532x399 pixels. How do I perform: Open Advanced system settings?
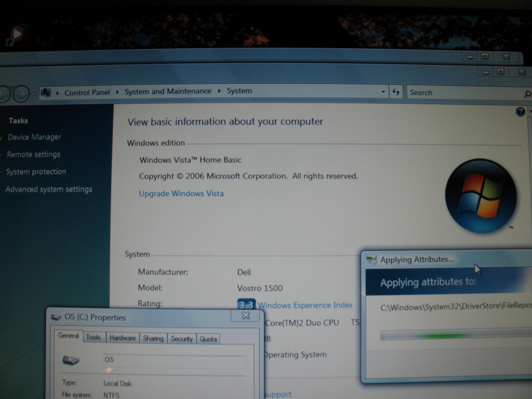click(49, 189)
